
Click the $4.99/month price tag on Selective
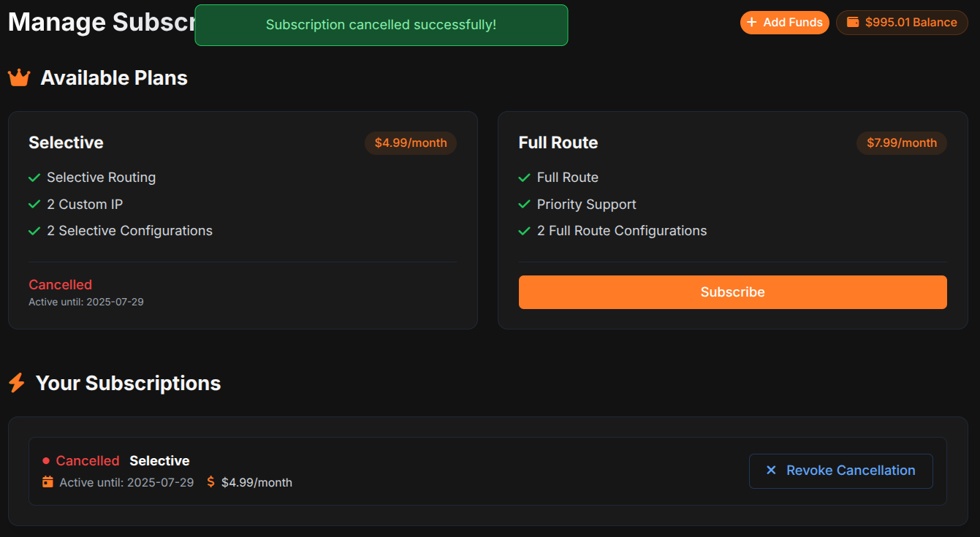411,143
